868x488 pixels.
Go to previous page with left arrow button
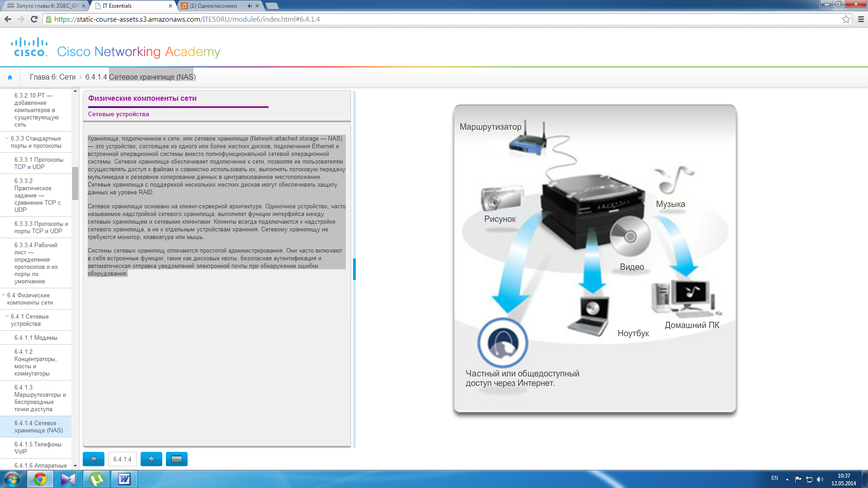point(94,459)
